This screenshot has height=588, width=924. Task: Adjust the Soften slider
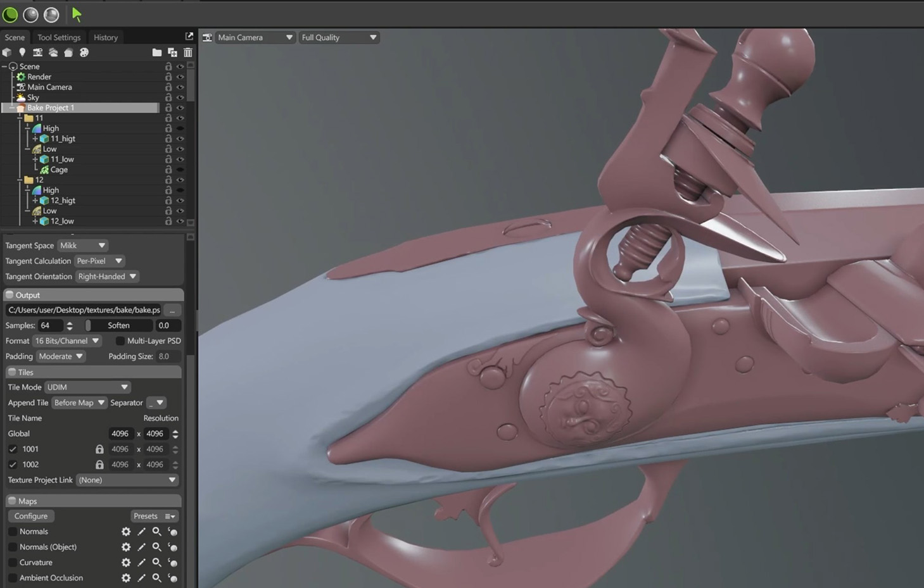[119, 325]
